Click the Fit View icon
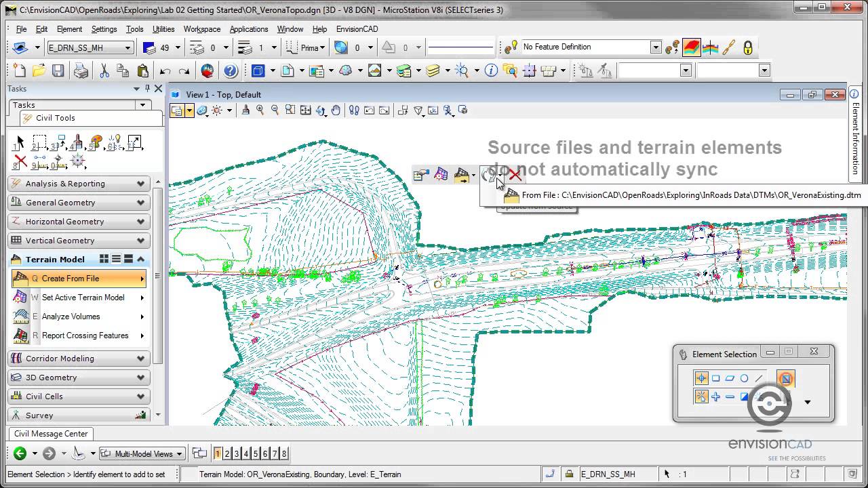The width and height of the screenshot is (868, 488). click(x=306, y=110)
